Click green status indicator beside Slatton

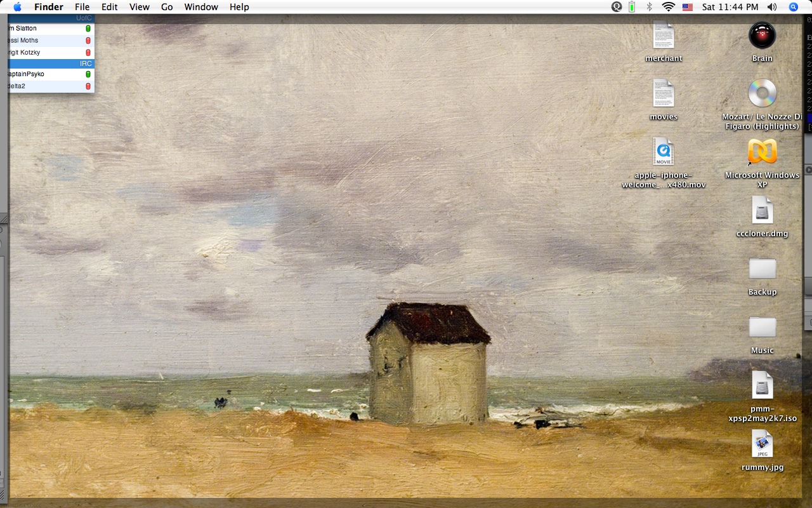[x=88, y=29]
